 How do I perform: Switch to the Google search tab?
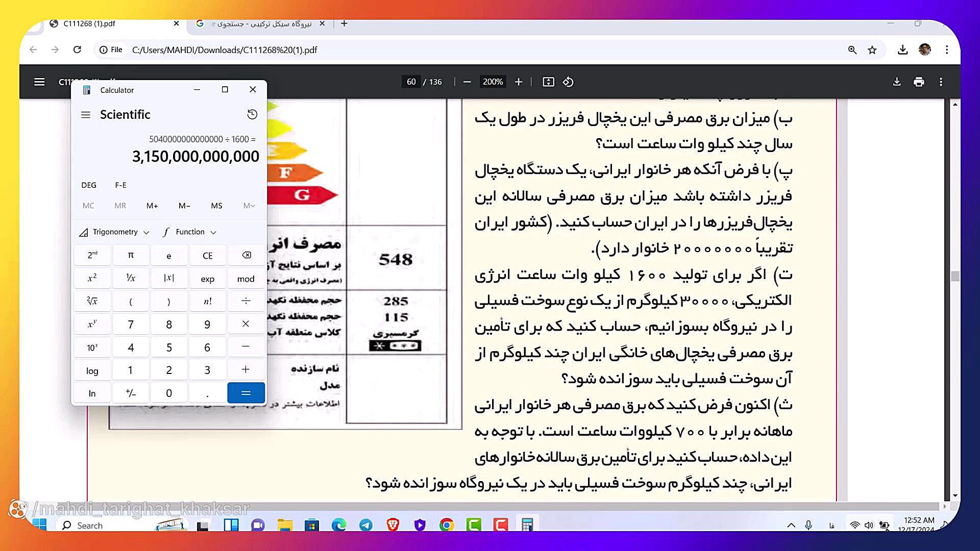[260, 23]
